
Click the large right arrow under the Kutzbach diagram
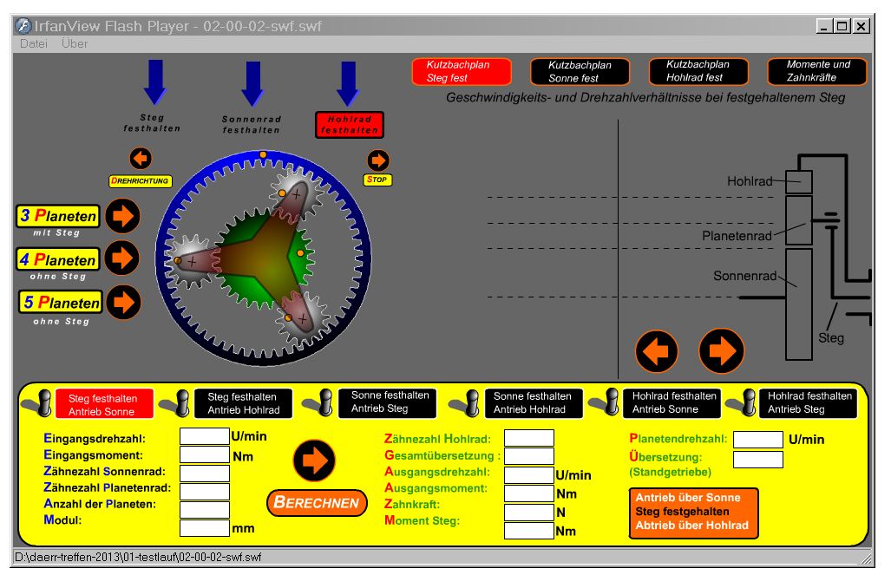tap(721, 351)
